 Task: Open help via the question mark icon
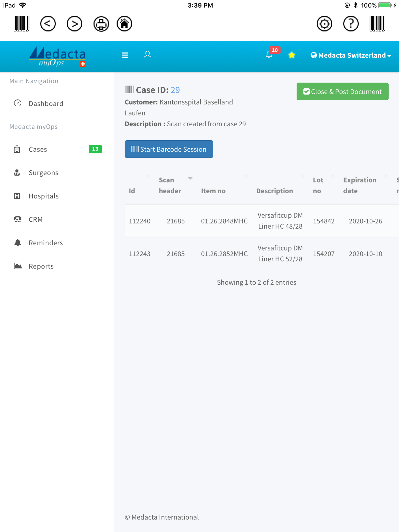(351, 24)
